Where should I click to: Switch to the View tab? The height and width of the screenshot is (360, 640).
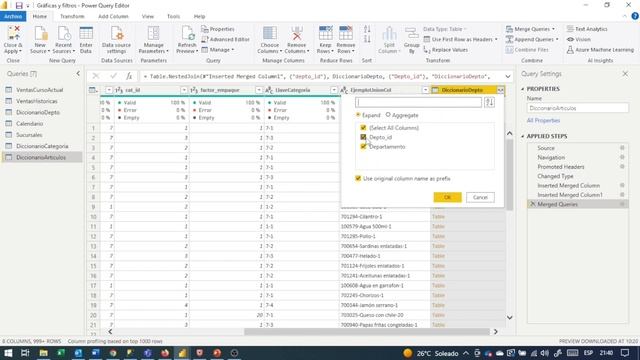click(148, 16)
